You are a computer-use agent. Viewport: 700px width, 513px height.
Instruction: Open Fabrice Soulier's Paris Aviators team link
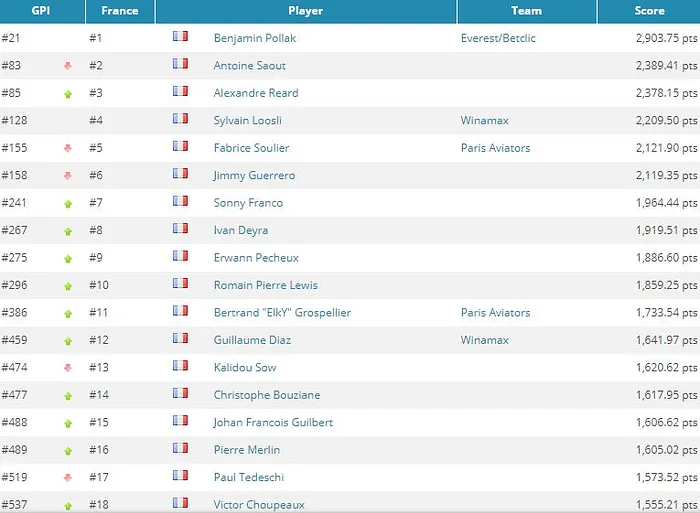point(495,148)
